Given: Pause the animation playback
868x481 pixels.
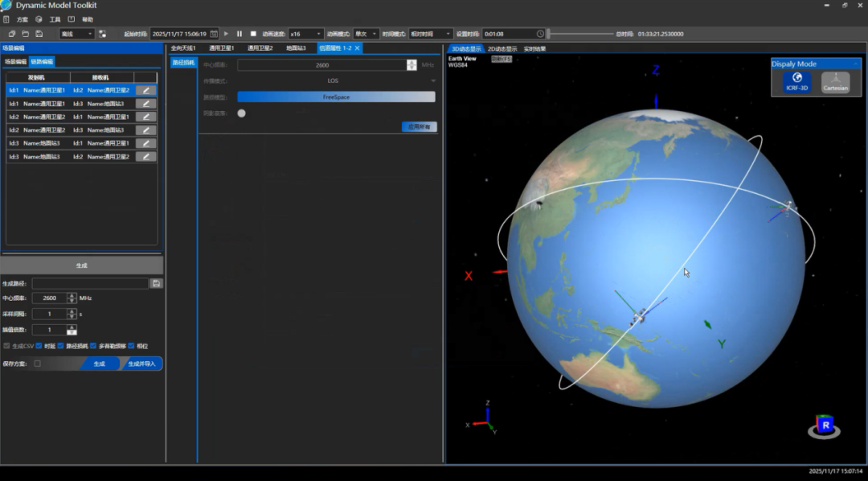Looking at the screenshot, I should coord(240,34).
